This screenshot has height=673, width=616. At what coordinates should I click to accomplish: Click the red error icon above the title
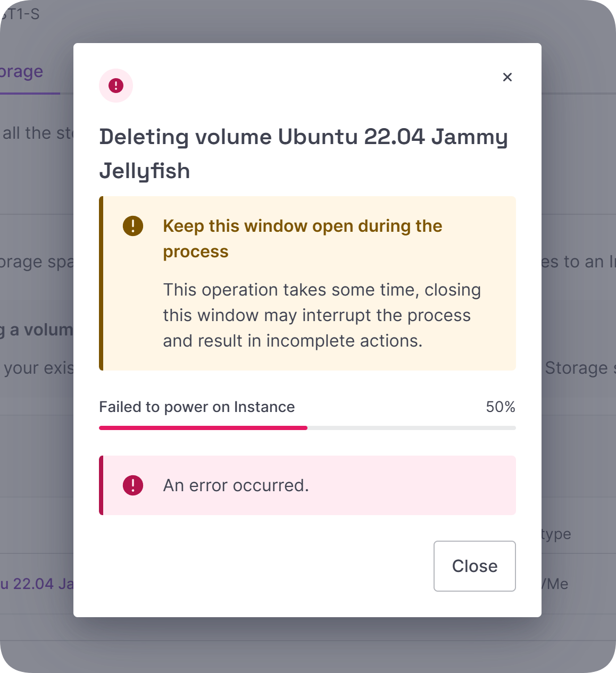click(x=116, y=86)
